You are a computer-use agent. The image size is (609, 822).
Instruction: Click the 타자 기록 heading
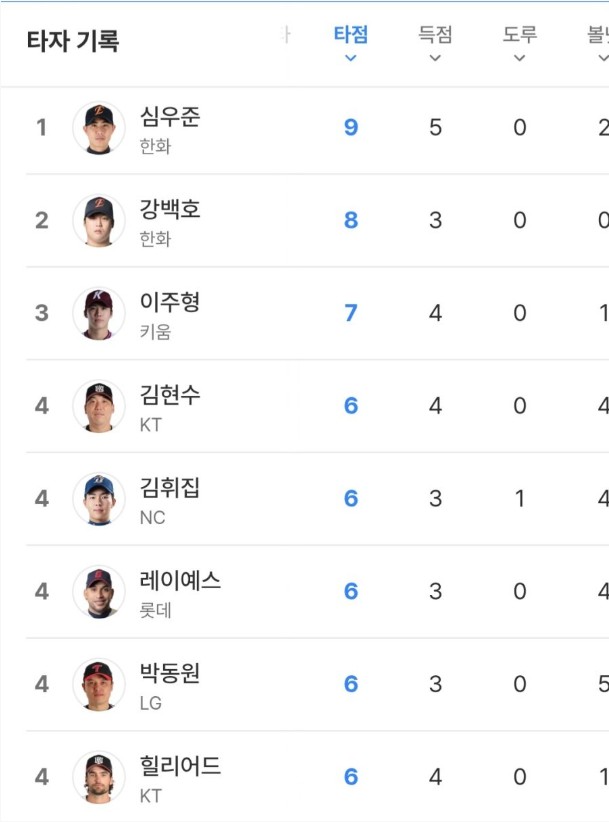(73, 41)
